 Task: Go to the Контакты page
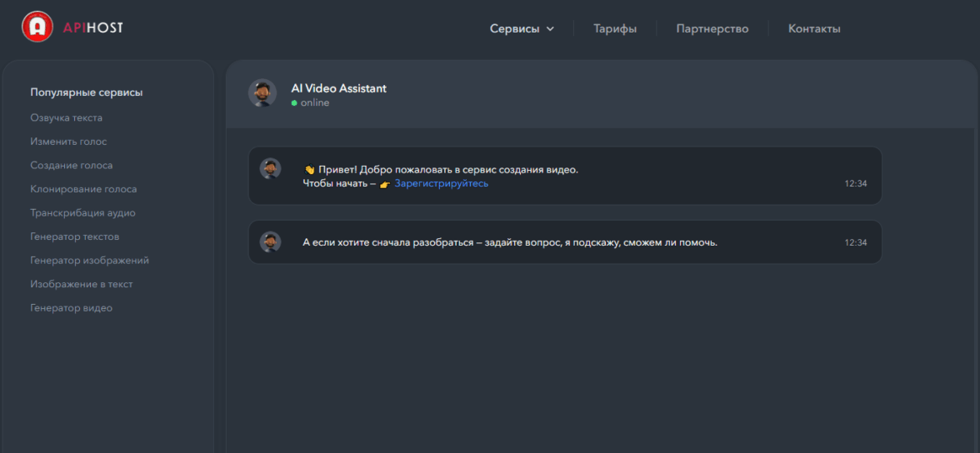pyautogui.click(x=814, y=28)
